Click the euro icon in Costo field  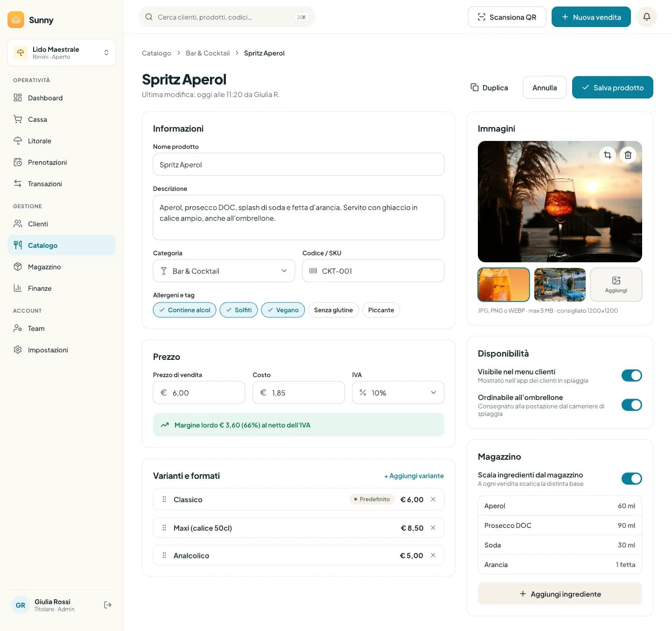click(263, 393)
